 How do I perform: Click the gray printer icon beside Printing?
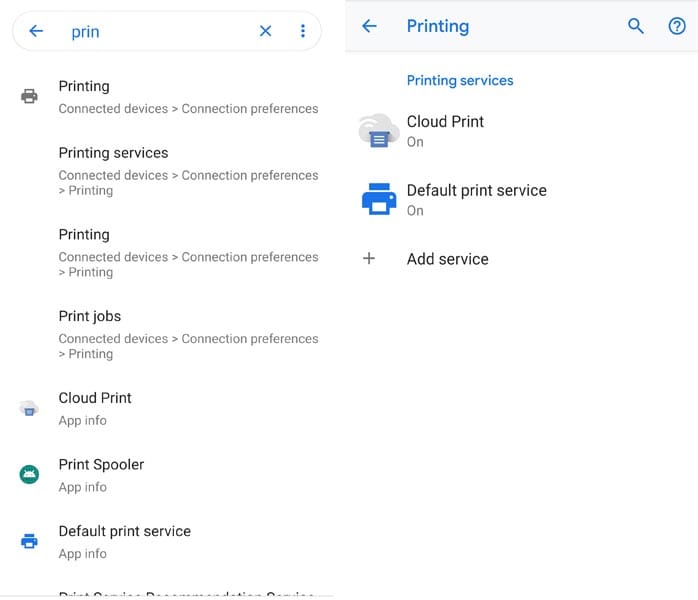coord(29,96)
